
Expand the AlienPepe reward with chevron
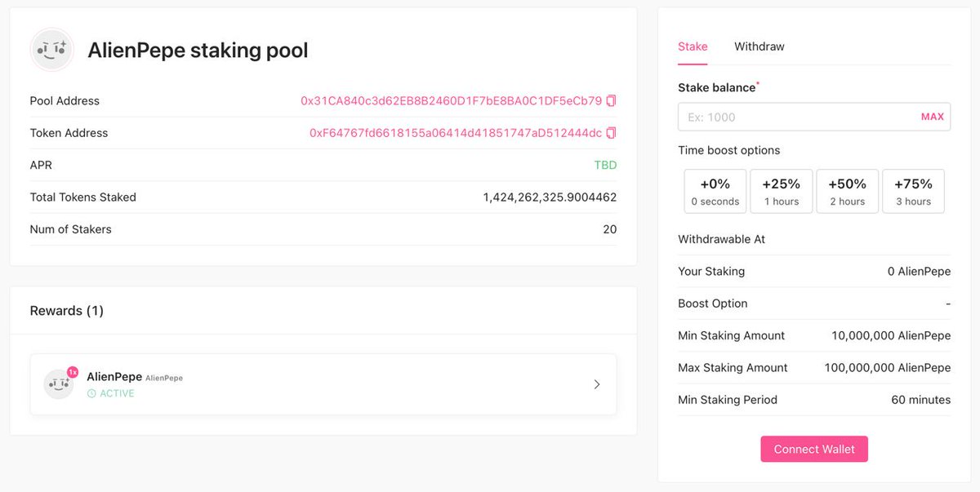(x=597, y=384)
